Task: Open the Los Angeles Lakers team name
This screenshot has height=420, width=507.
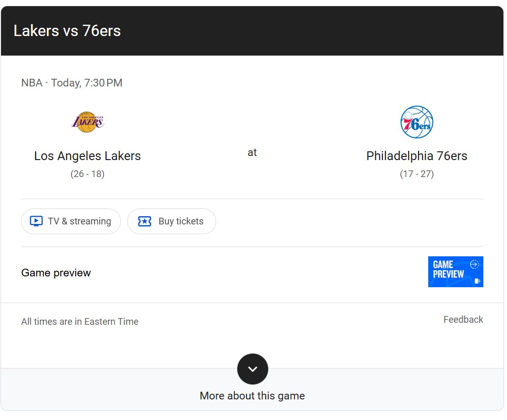Action: click(x=88, y=156)
